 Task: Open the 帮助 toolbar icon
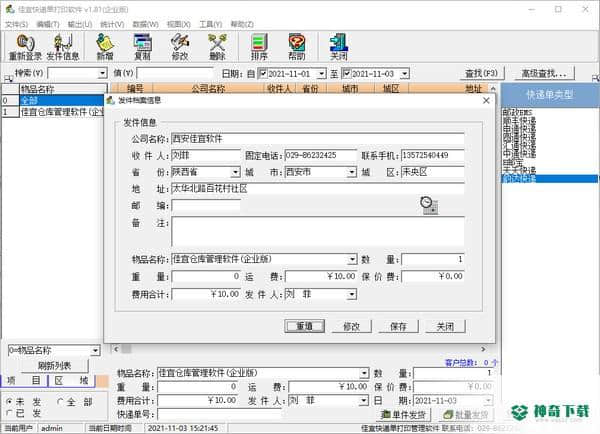coord(297,47)
